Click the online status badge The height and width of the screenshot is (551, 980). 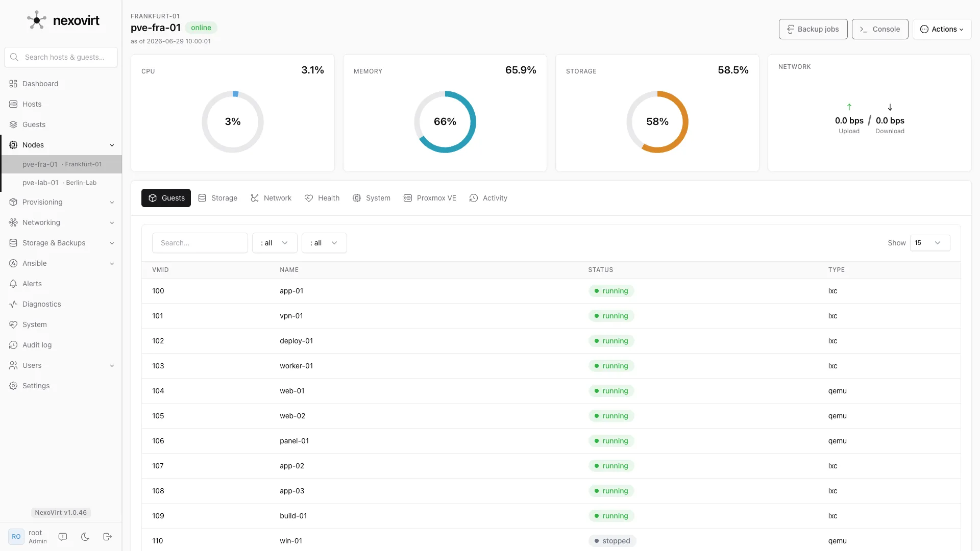pyautogui.click(x=201, y=28)
